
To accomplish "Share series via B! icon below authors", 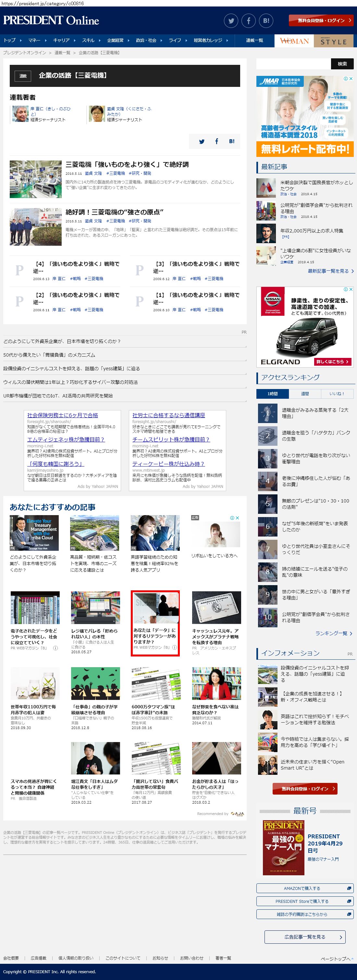I will [231, 141].
